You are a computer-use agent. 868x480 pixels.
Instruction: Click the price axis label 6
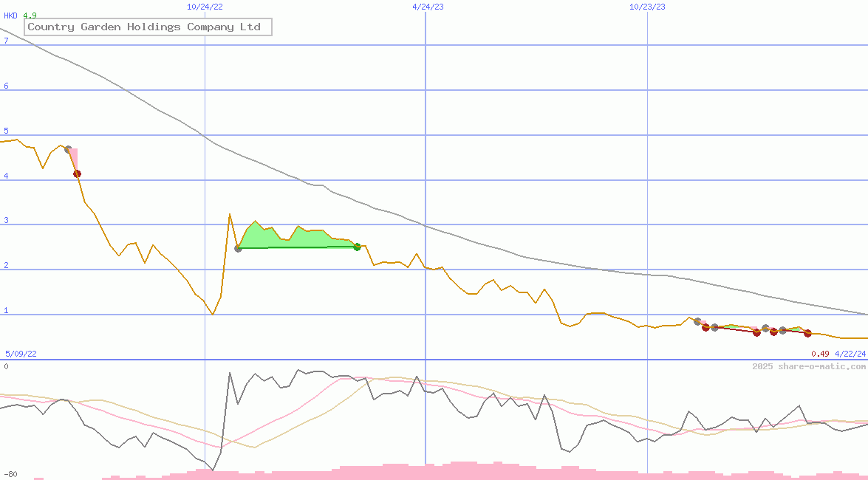(6, 86)
